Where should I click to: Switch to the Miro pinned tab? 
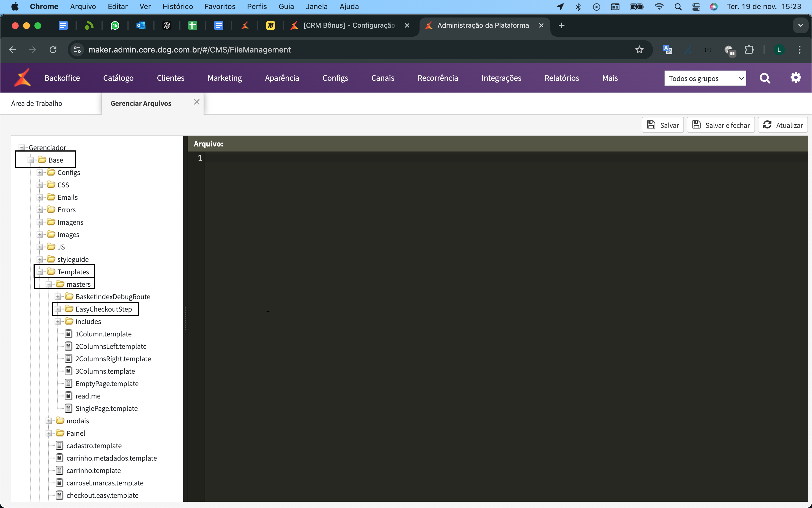(x=270, y=25)
